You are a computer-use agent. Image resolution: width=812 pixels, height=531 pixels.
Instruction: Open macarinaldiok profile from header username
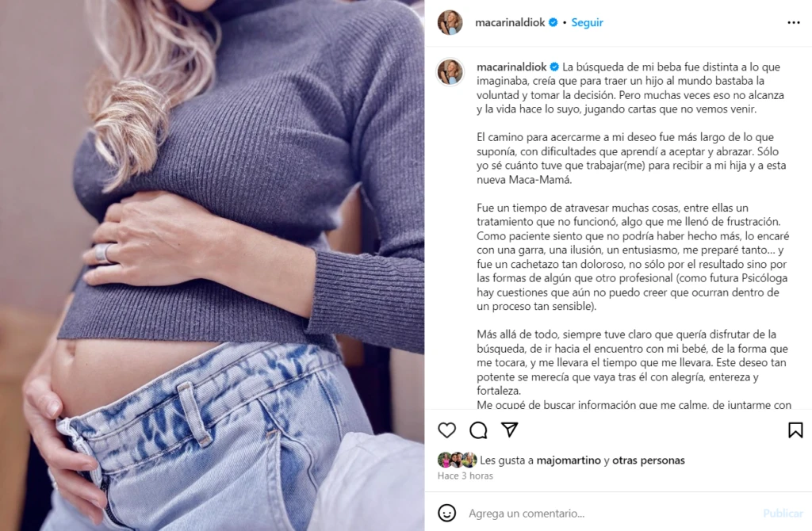pos(510,22)
